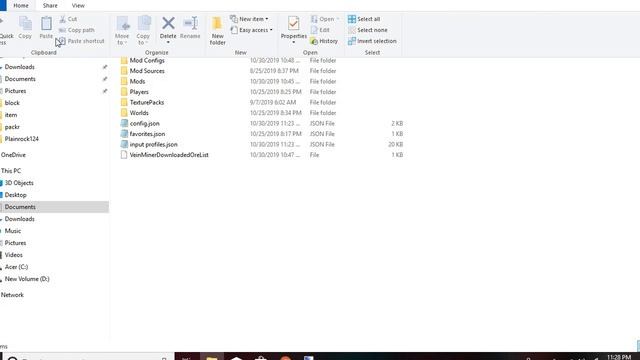Open Videos under This PC
Image resolution: width=640 pixels, height=360 pixels.
pos(13,255)
